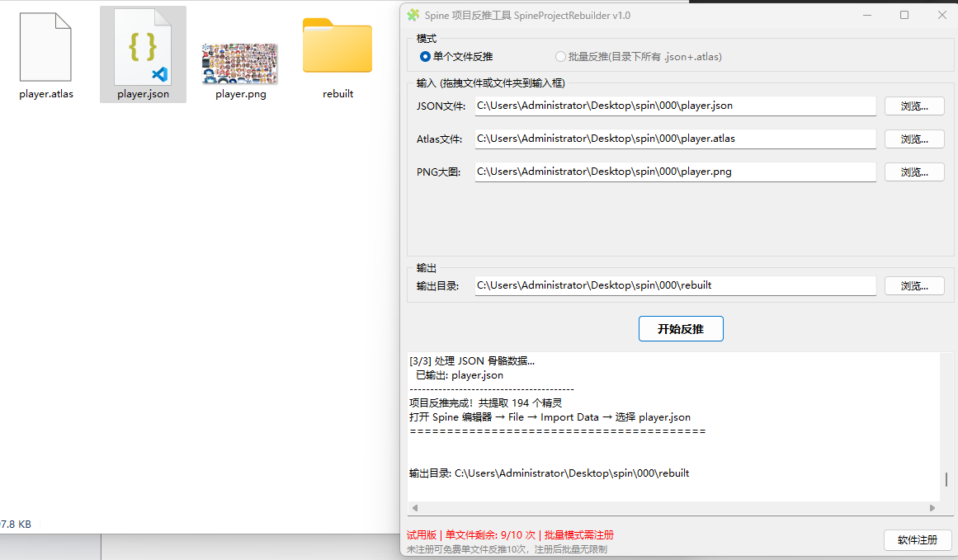This screenshot has width=958, height=560.
Task: Minimize the SpineProjectRebuilder window
Action: [x=867, y=16]
